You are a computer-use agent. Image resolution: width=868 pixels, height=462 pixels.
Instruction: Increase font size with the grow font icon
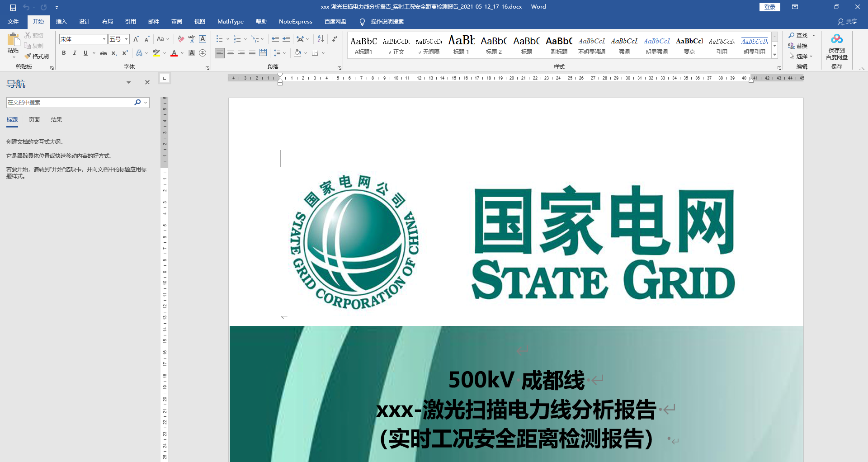coord(136,39)
